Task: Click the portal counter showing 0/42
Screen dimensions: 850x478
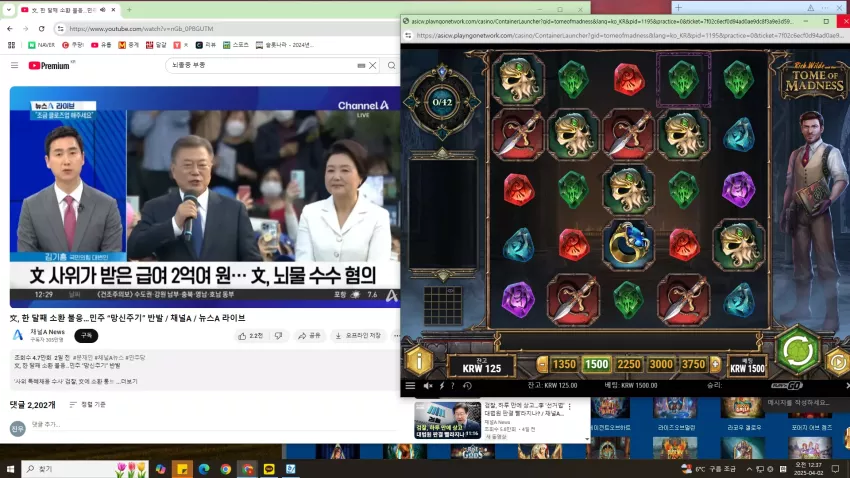Action: [x=442, y=102]
